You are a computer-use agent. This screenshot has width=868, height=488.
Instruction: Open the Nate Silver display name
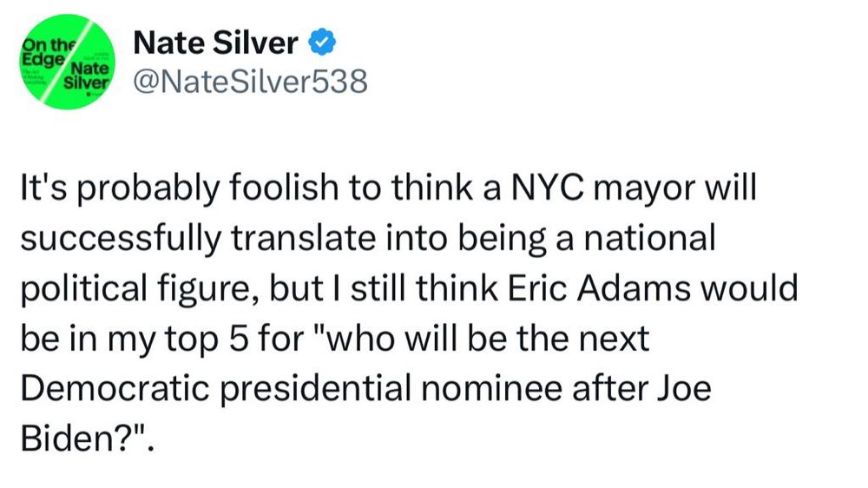(216, 43)
